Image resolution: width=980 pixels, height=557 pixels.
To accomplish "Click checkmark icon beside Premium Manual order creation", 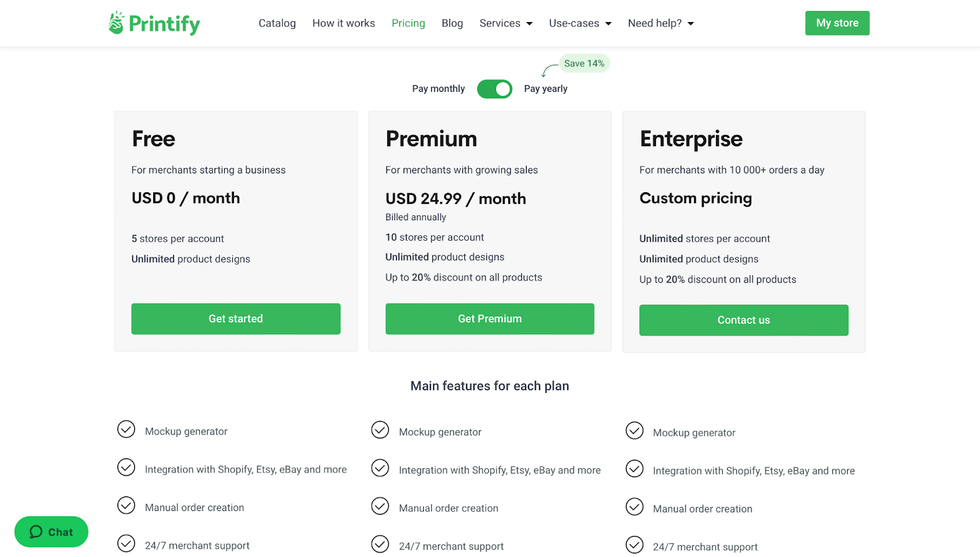I will point(380,506).
